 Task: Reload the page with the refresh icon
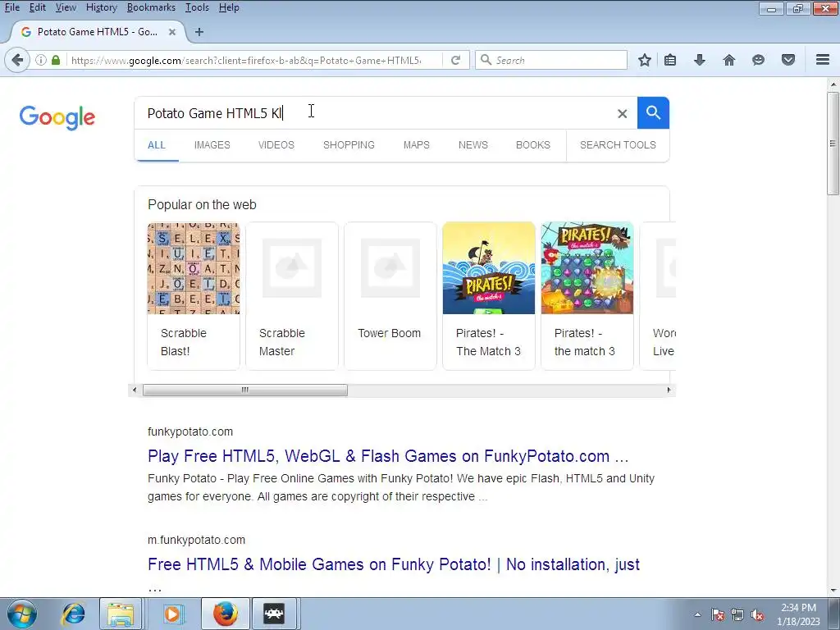[456, 60]
